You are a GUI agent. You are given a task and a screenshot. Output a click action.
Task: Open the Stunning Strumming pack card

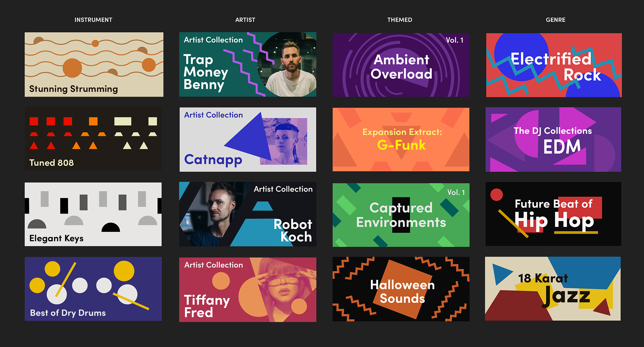pyautogui.click(x=94, y=64)
